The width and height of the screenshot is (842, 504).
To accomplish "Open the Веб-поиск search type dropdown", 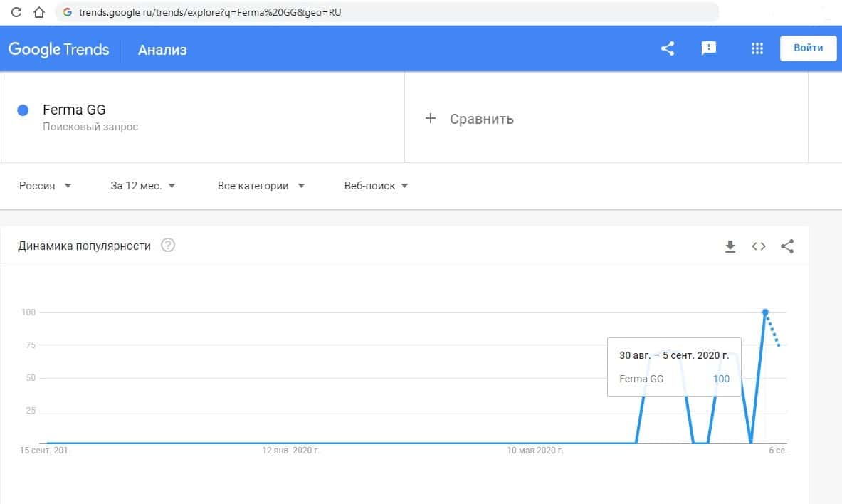I will point(376,186).
